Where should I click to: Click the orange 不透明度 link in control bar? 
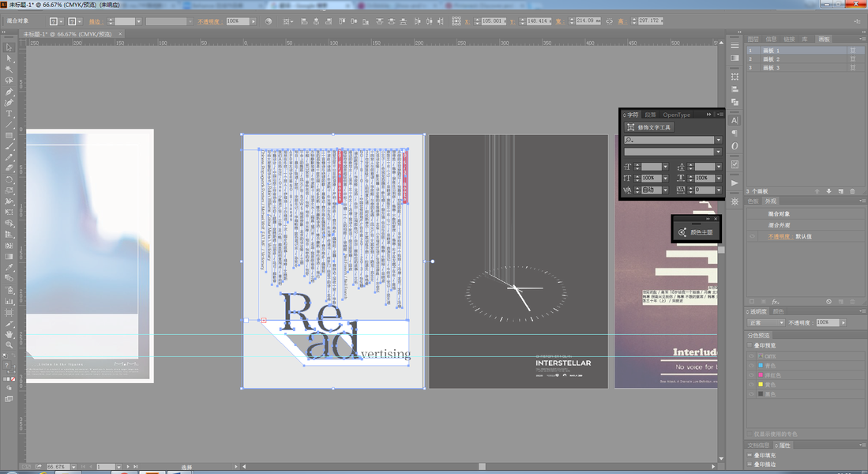[210, 21]
